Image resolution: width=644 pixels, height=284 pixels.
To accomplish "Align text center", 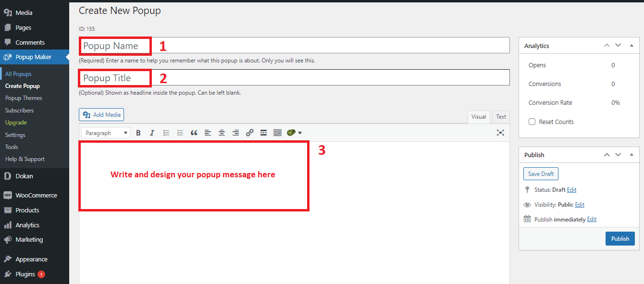I will (222, 133).
